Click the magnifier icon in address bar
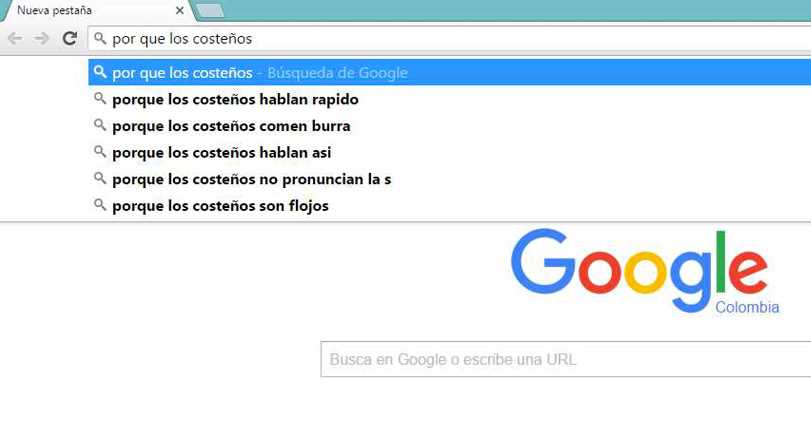The image size is (811, 422). 100,38
